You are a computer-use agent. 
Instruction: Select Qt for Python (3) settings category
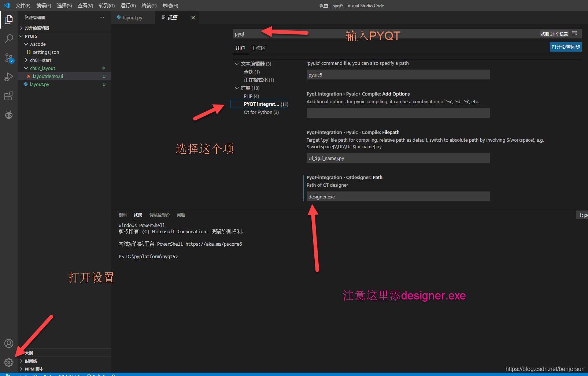tap(261, 112)
